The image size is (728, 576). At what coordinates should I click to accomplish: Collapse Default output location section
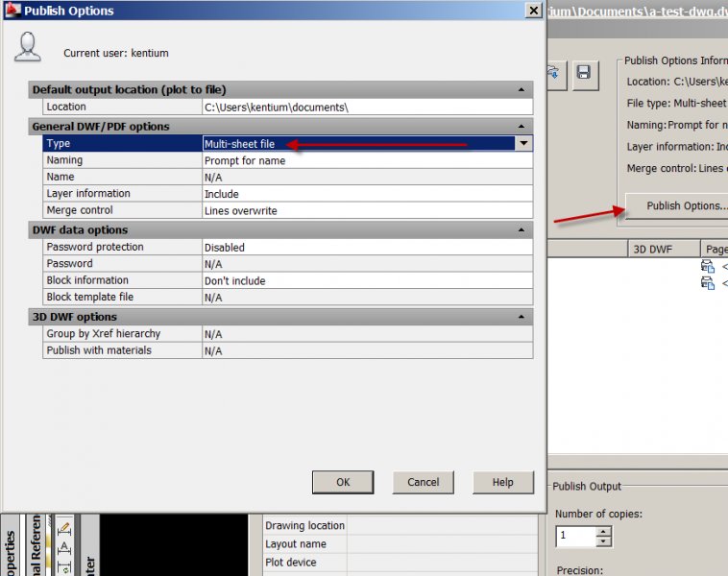[x=522, y=89]
